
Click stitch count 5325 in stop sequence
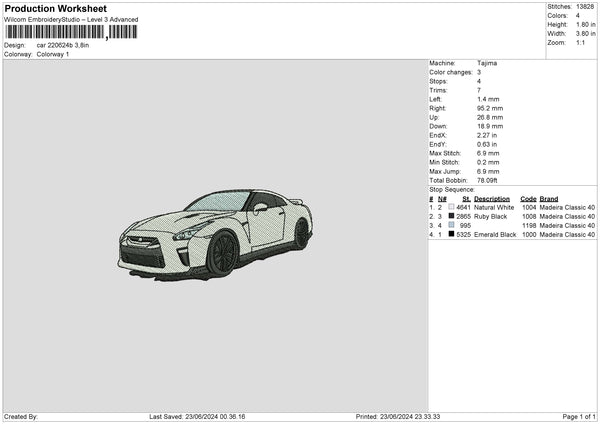463,235
